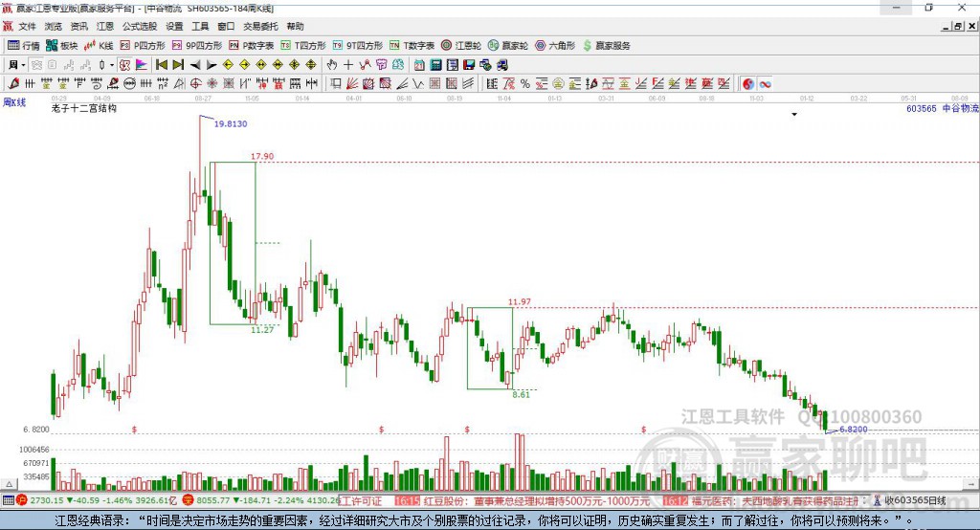This screenshot has height=530, width=980.
Task: Open the calendar icon showing 21
Action: pyautogui.click(x=419, y=65)
